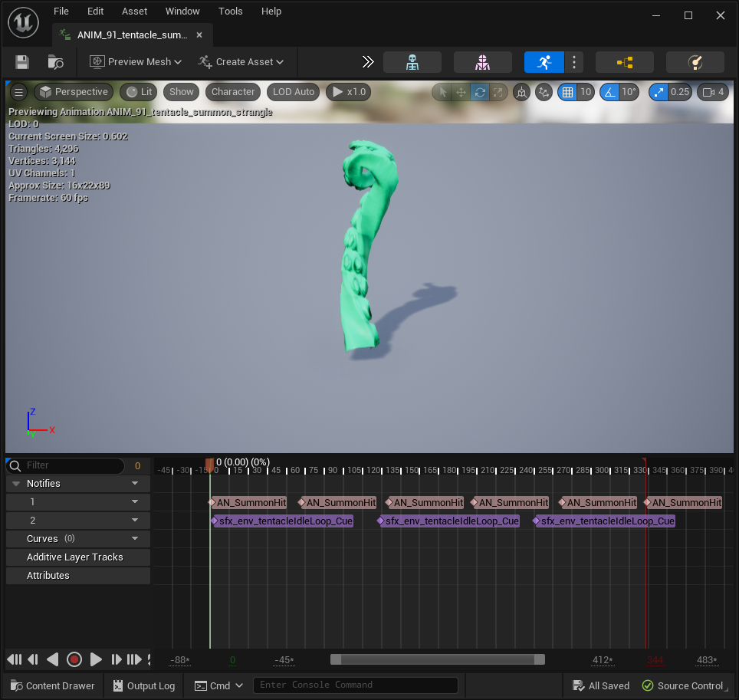Focus the timeline Filter search field
The height and width of the screenshot is (700, 739).
[66, 465]
